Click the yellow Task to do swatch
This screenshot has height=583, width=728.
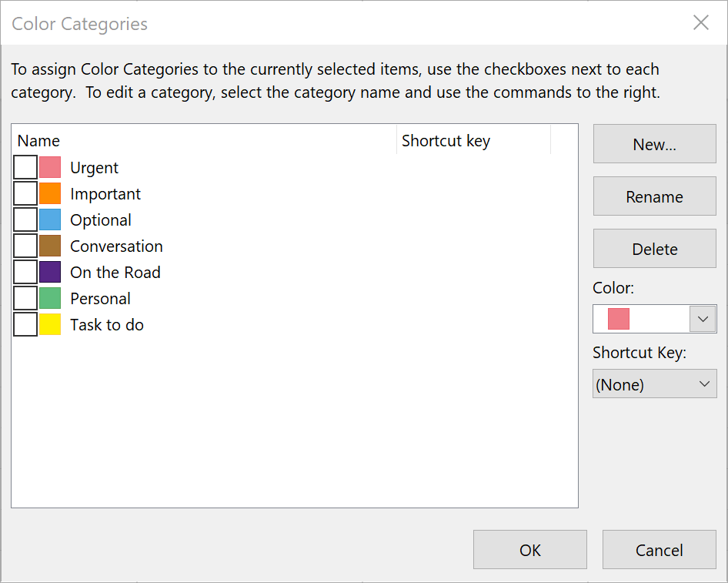pyautogui.click(x=50, y=324)
